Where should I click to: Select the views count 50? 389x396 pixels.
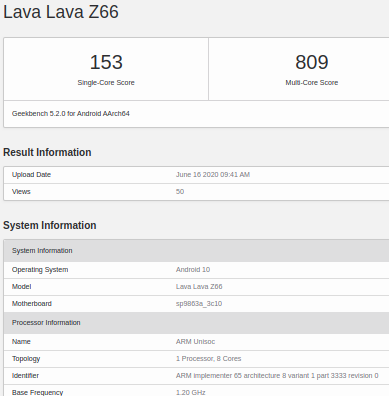180,192
